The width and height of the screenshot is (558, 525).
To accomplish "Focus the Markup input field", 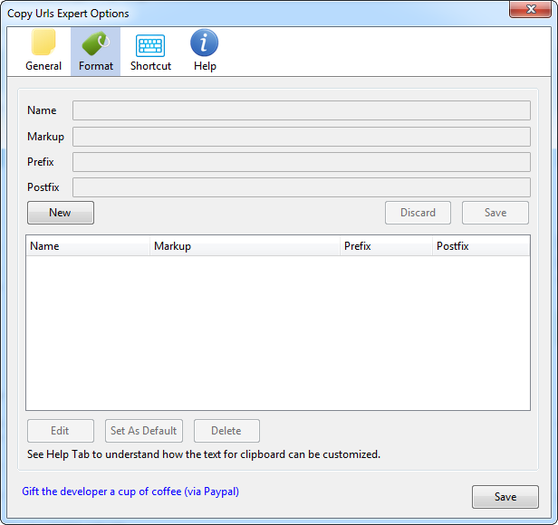I will 301,137.
